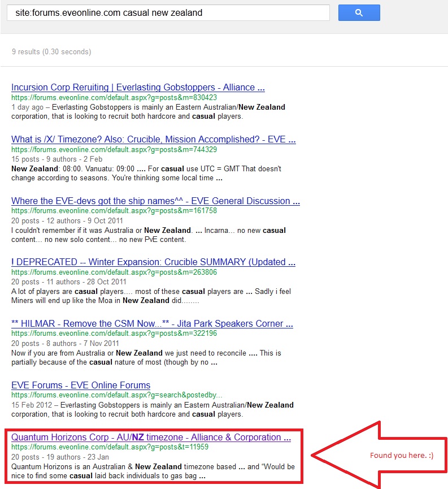Click '15 posts - 9 authors - 2 Feb' text
The height and width of the screenshot is (489, 448).
pos(56,159)
